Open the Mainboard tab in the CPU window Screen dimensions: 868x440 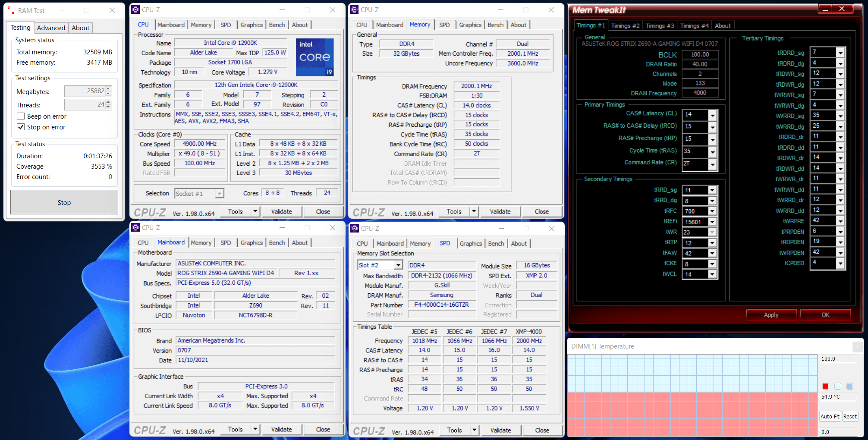point(171,25)
